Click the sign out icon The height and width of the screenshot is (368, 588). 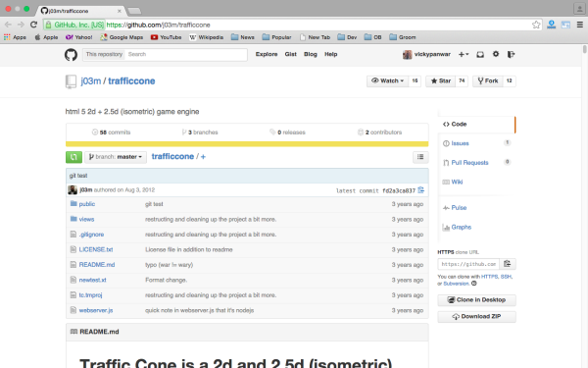click(x=511, y=54)
